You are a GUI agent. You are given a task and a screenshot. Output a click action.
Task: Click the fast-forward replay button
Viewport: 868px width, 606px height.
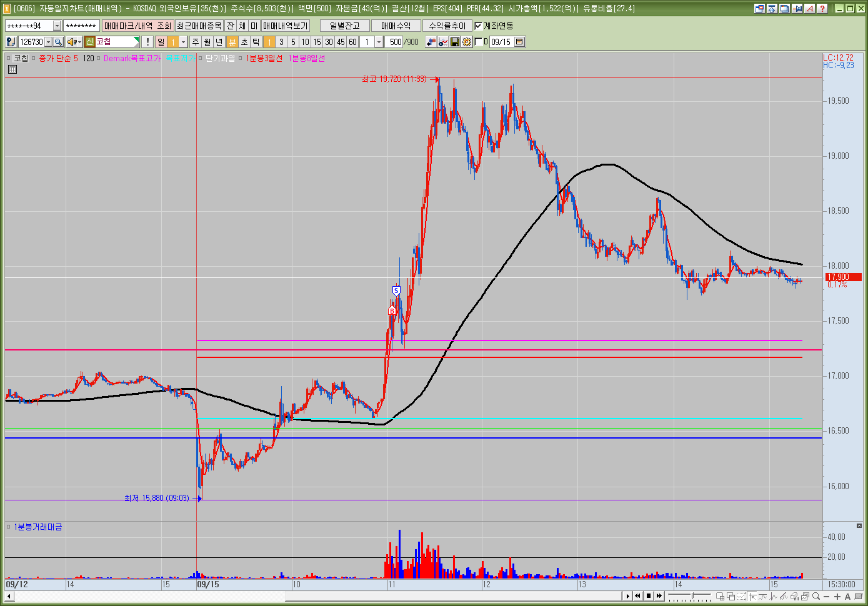click(659, 596)
